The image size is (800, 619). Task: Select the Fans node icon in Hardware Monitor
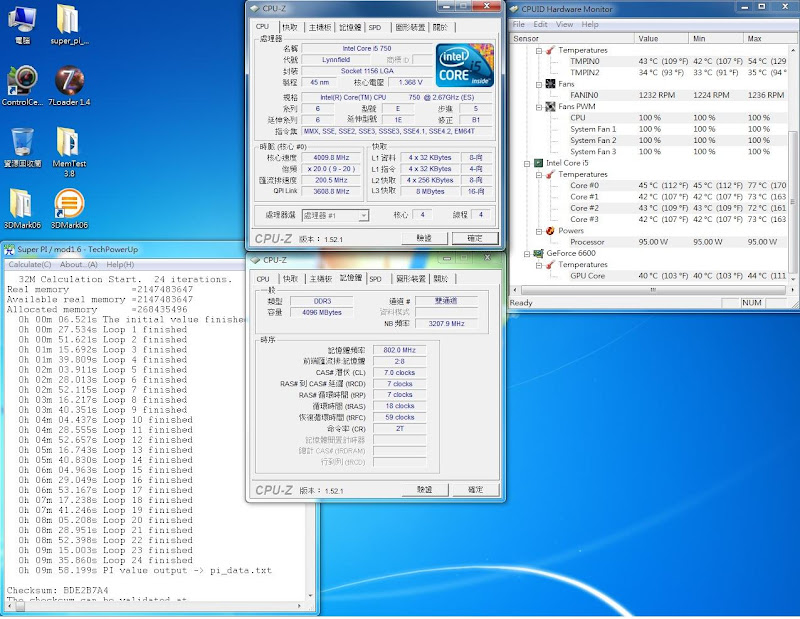coord(550,84)
